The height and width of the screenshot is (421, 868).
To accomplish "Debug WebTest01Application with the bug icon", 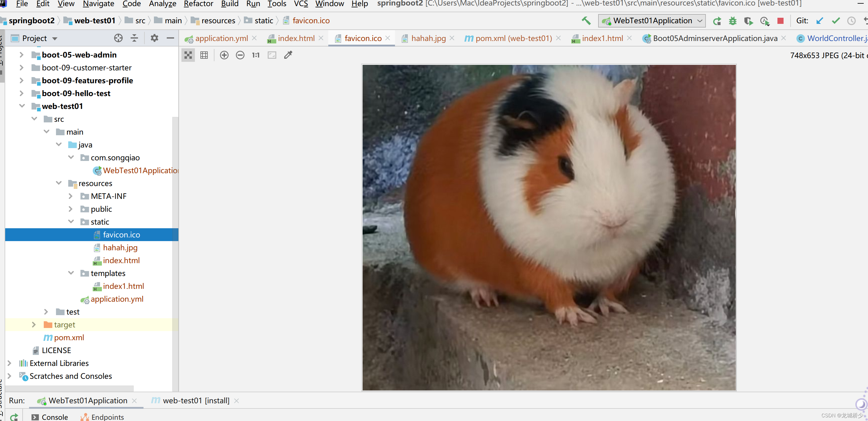I will click(x=732, y=21).
